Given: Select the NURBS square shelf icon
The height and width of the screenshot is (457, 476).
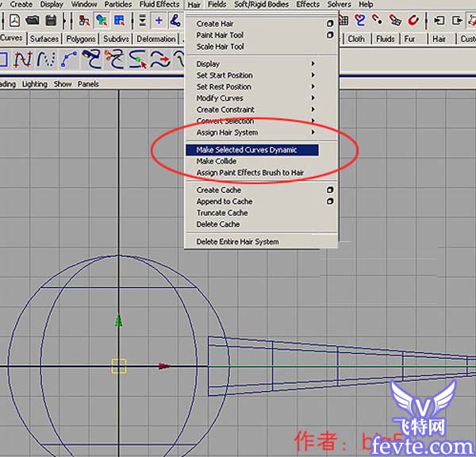Looking at the screenshot, I should click(x=3, y=59).
